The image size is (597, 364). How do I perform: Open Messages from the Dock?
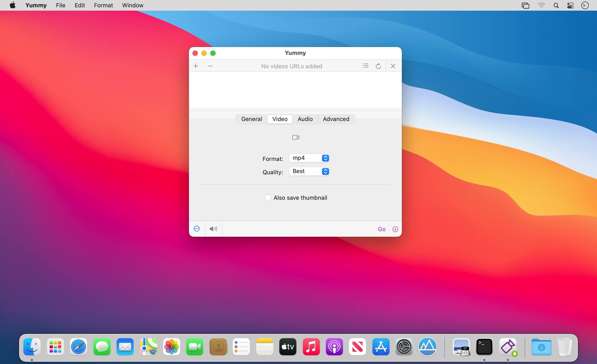pos(102,346)
